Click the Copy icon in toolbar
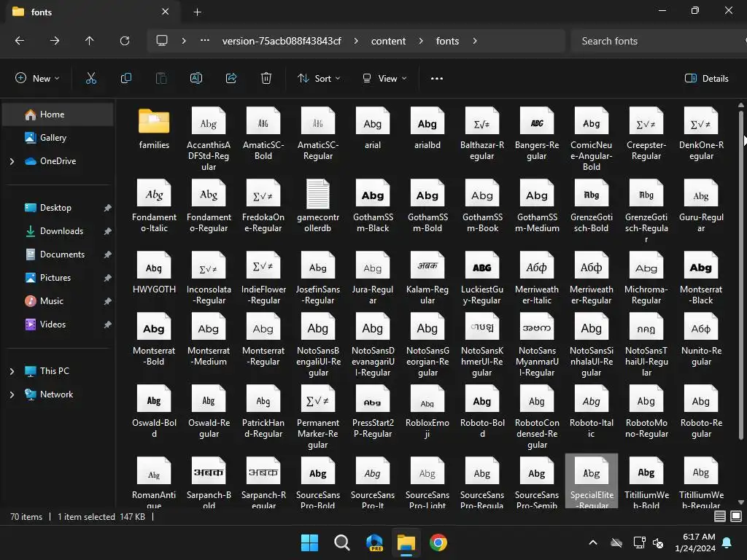 tap(125, 79)
